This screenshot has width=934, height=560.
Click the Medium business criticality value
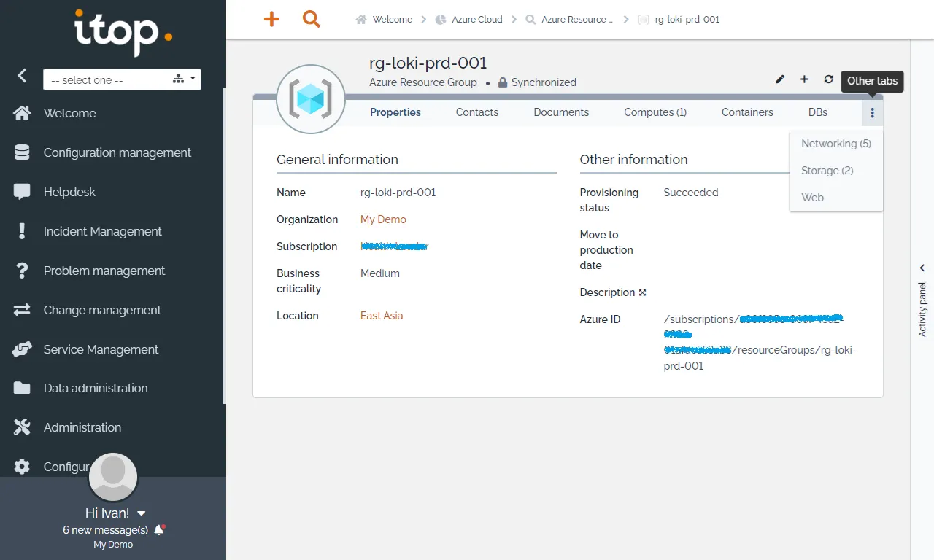point(380,273)
